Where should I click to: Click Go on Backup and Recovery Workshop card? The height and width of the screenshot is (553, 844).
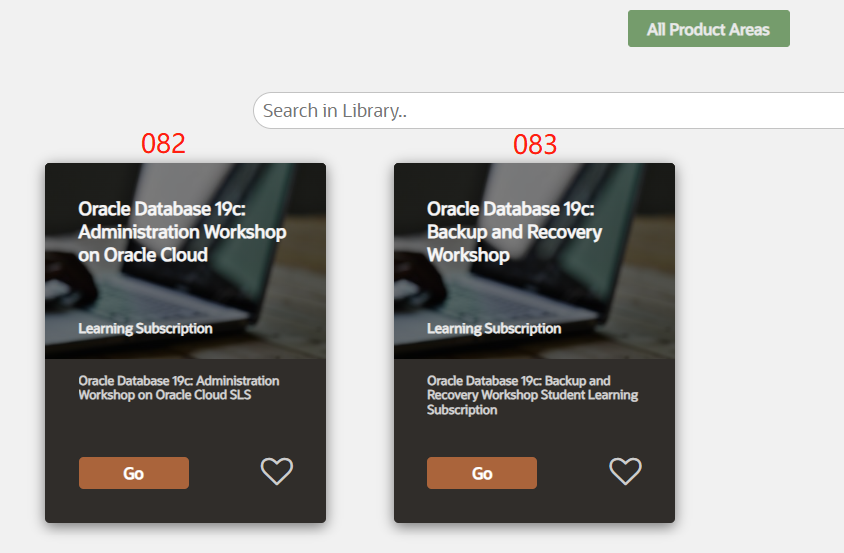pyautogui.click(x=482, y=473)
